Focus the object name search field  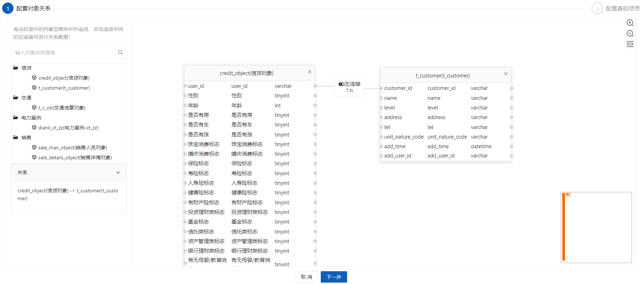(63, 53)
